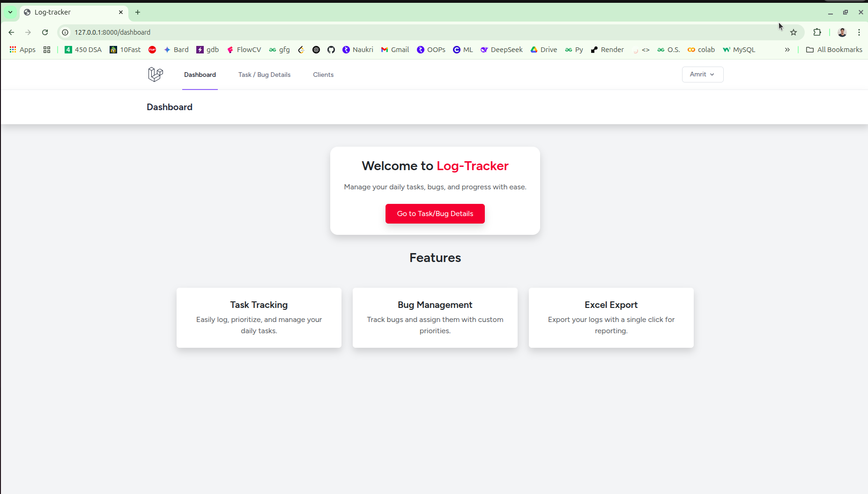This screenshot has width=868, height=494.
Task: Click the red Log-Tracker title text
Action: pos(473,166)
